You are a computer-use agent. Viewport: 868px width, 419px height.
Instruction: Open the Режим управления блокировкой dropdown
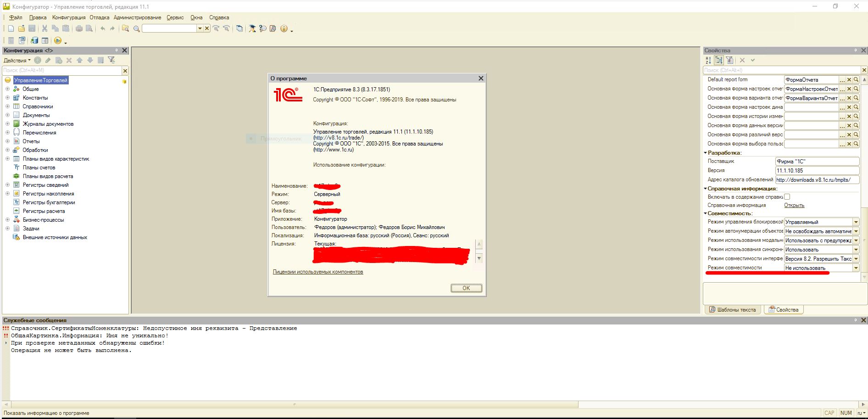click(856, 222)
